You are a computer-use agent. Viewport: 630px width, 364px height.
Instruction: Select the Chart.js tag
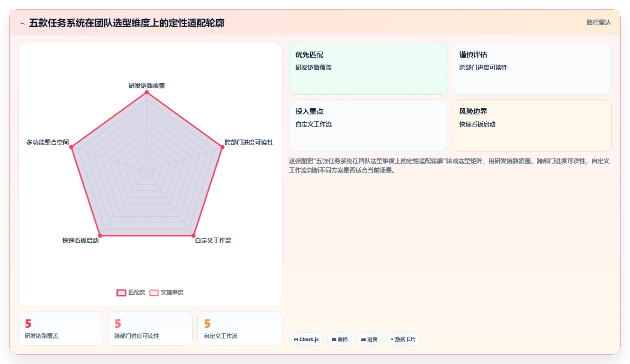click(306, 339)
